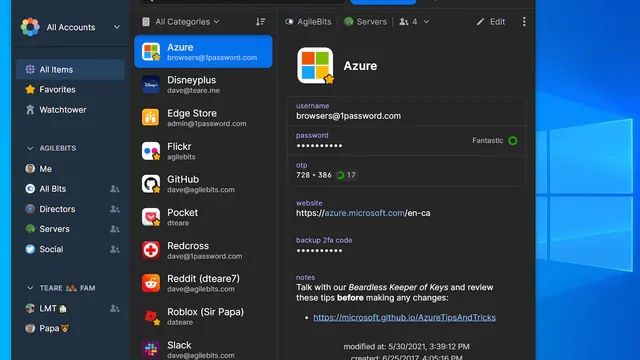
Task: Open the All Categories filter dropdown
Action: click(180, 22)
